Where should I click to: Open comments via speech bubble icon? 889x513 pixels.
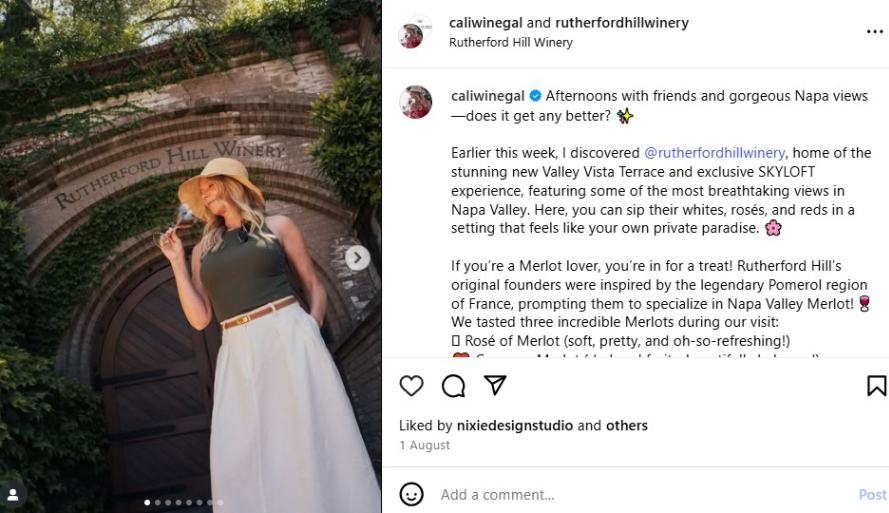[454, 385]
